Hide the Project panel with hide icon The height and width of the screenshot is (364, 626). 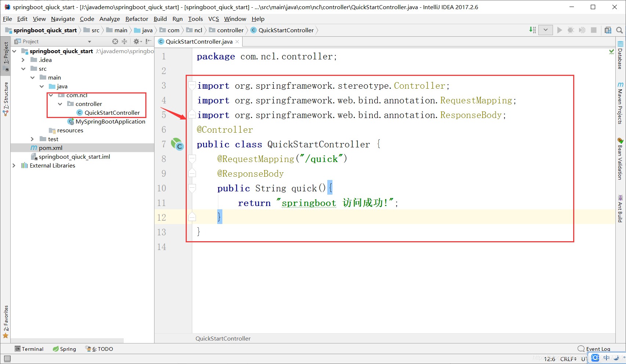pos(148,41)
